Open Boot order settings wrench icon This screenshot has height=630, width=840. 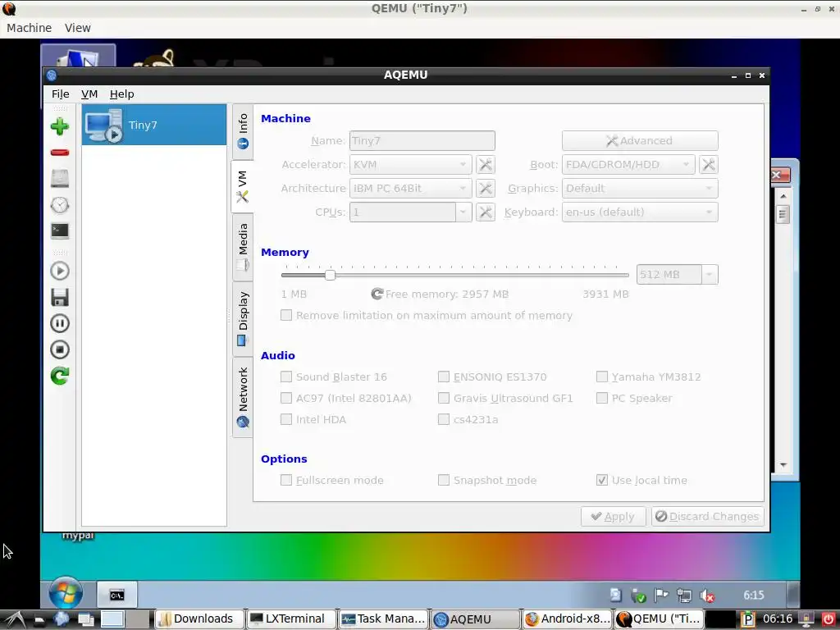pyautogui.click(x=708, y=164)
